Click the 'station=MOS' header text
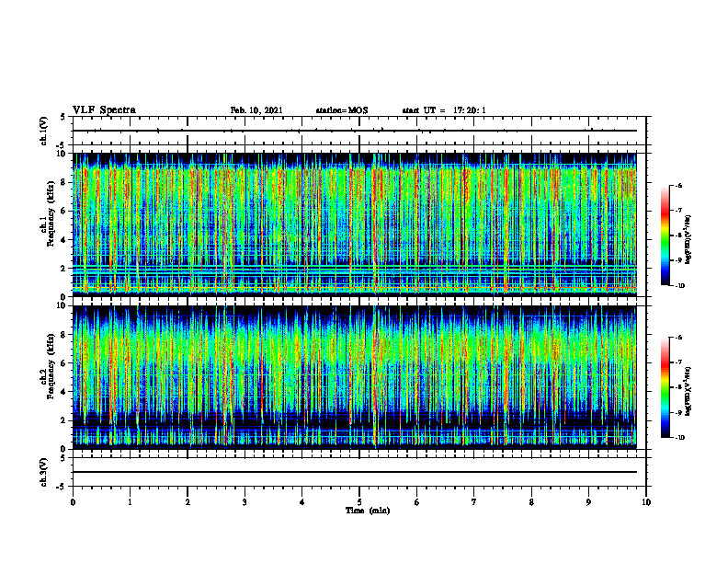 pyautogui.click(x=342, y=110)
